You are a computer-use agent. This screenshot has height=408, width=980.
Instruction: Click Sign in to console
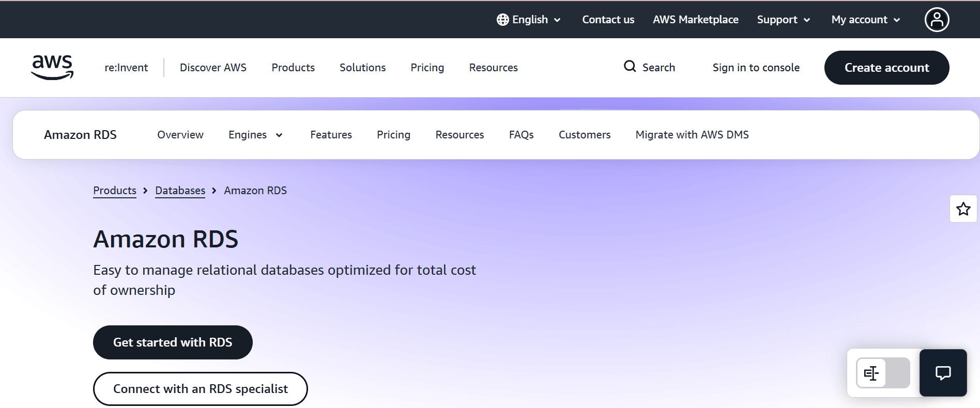click(756, 68)
